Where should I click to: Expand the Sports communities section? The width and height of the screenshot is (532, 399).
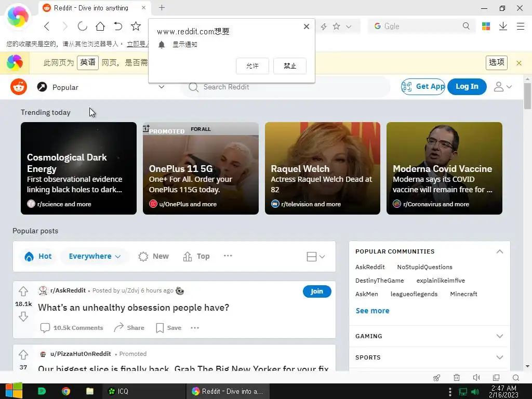tap(499, 357)
